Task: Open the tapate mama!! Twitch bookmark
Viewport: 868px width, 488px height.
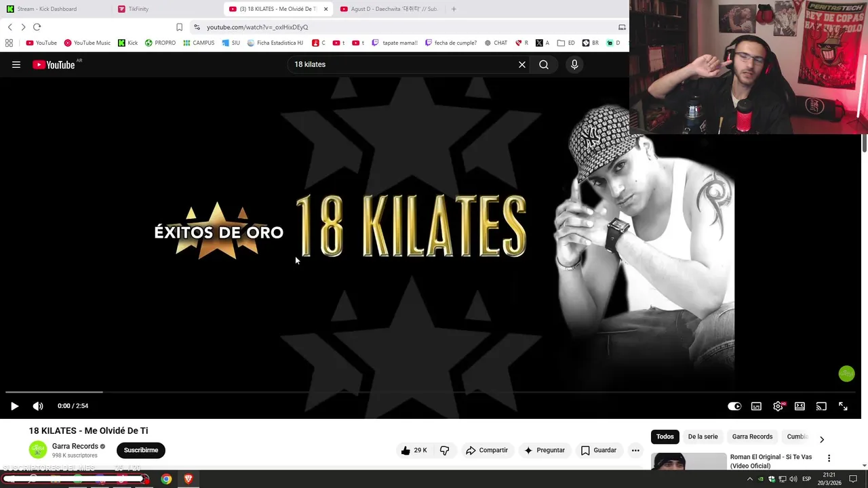Action: tap(395, 43)
